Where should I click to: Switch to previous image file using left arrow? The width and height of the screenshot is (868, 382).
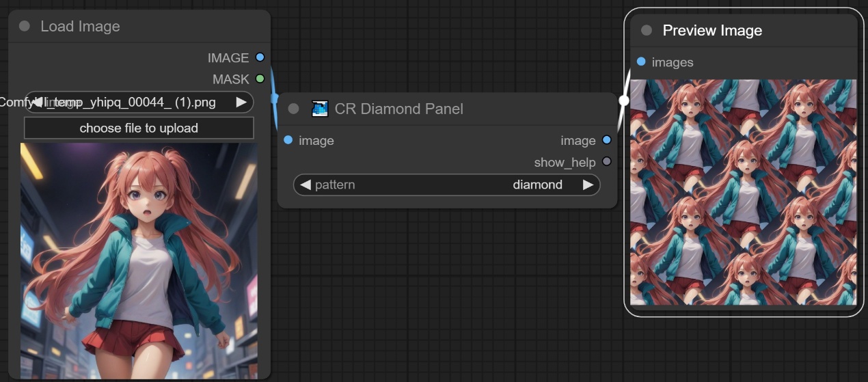click(x=38, y=103)
